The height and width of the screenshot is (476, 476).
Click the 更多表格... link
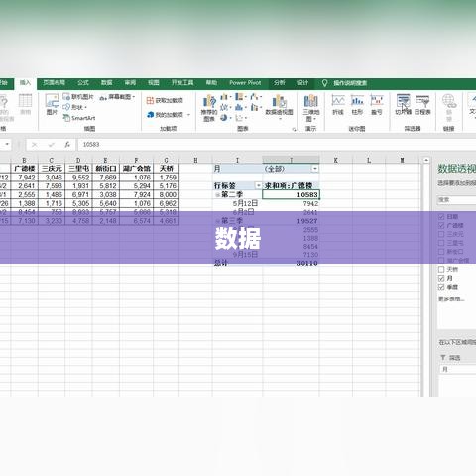451,298
